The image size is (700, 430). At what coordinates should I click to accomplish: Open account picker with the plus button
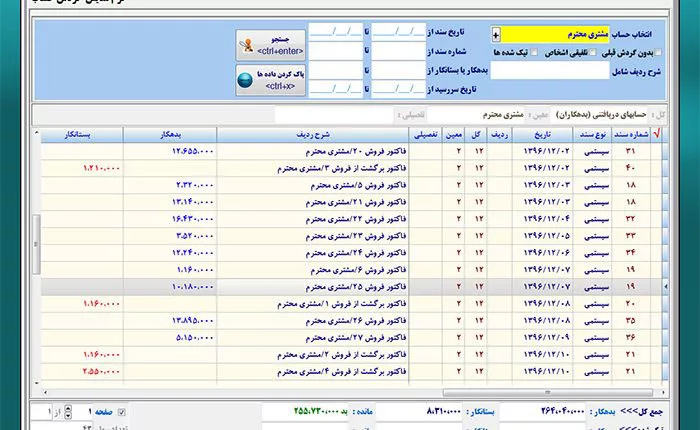(x=496, y=34)
